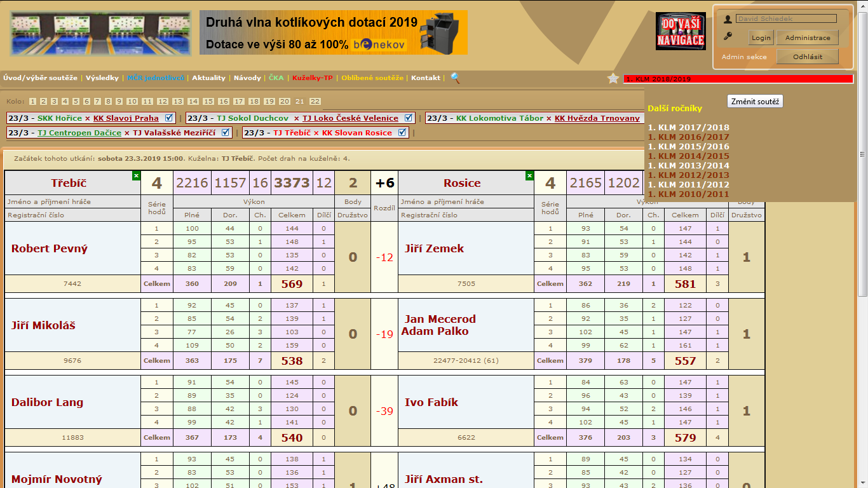Screen dimensions: 868x488
Task: Click player name Mojmír Novotný
Action: (x=57, y=479)
